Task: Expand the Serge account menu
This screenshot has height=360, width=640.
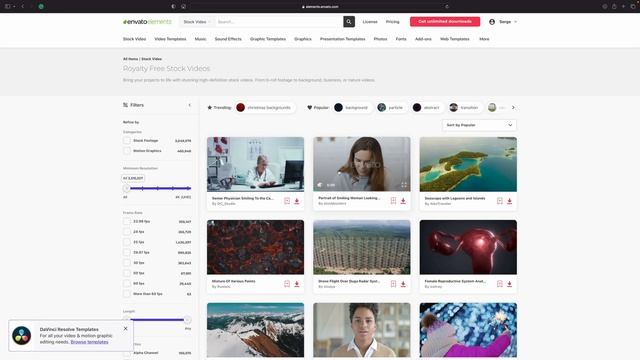Action: (508, 22)
